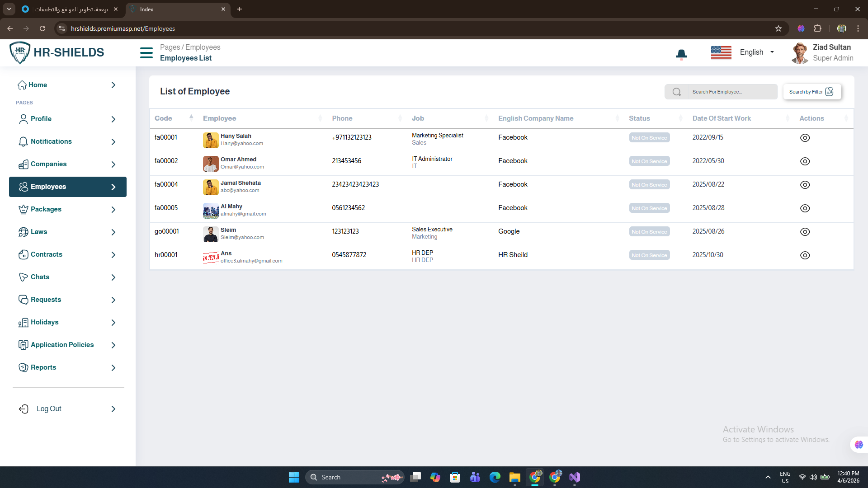Expand the Holidays sidebar chevron
This screenshot has height=488, width=868.
113,323
